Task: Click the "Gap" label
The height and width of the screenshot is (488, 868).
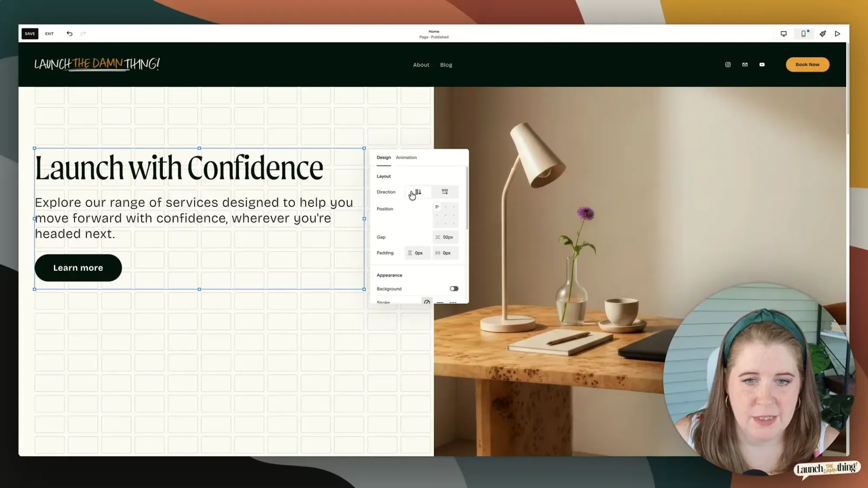Action: coord(381,237)
